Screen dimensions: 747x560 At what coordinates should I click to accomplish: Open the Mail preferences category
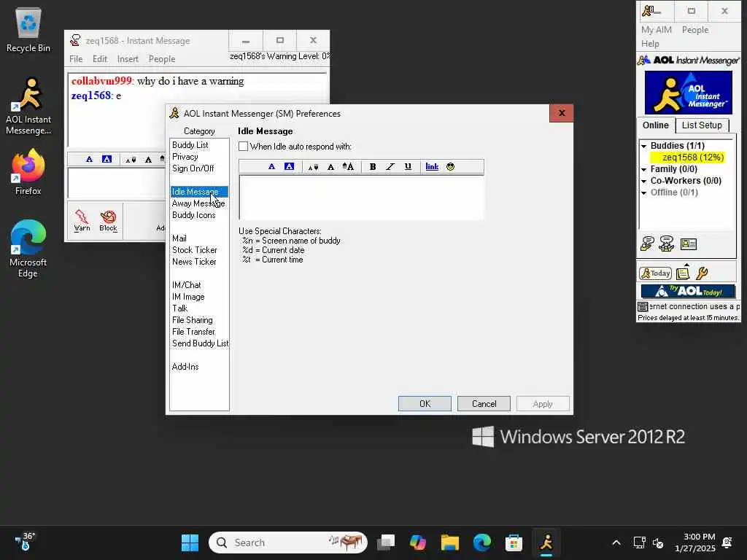click(x=179, y=238)
